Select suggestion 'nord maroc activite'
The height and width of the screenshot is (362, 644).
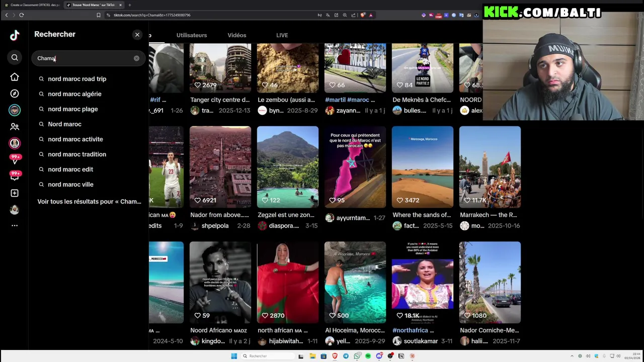point(75,139)
